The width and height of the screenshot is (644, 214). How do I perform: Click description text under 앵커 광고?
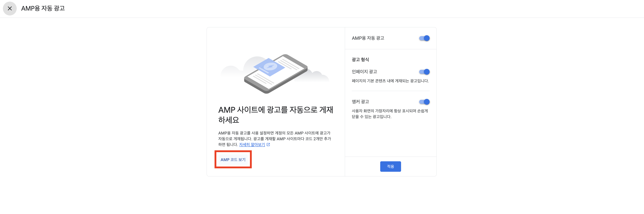pos(390,114)
